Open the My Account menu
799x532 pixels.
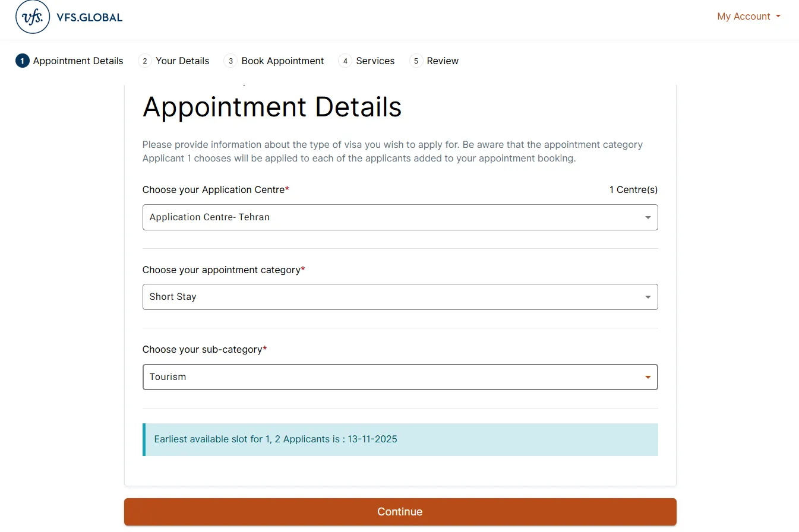[x=749, y=17]
